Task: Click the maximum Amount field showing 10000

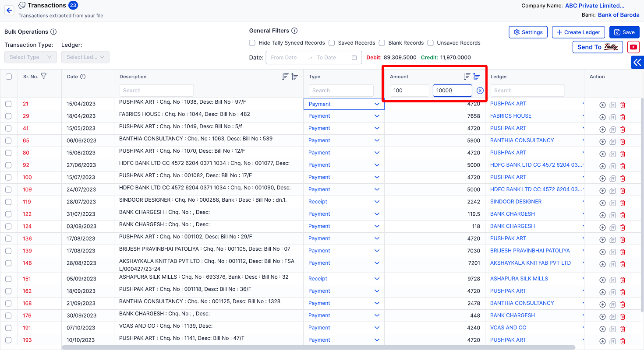Action: tap(453, 91)
